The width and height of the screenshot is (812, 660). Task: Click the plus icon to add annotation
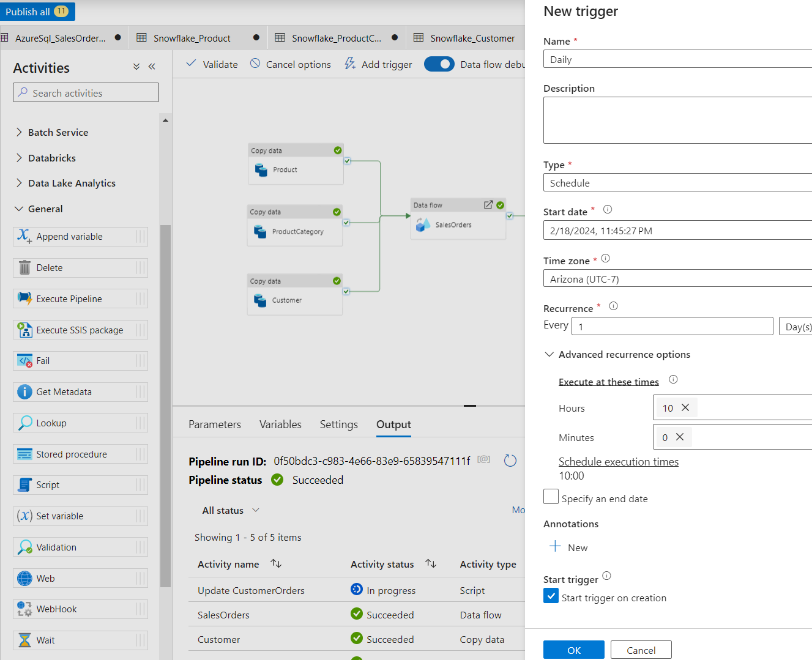pyautogui.click(x=555, y=546)
